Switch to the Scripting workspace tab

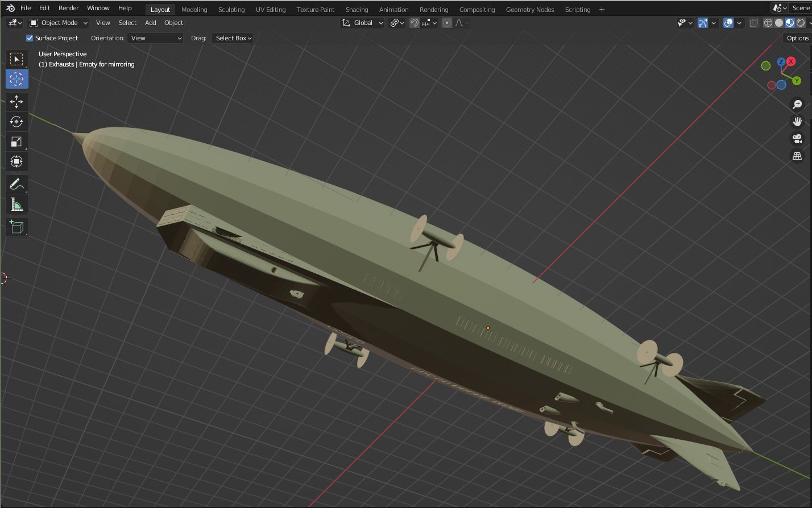click(x=578, y=10)
